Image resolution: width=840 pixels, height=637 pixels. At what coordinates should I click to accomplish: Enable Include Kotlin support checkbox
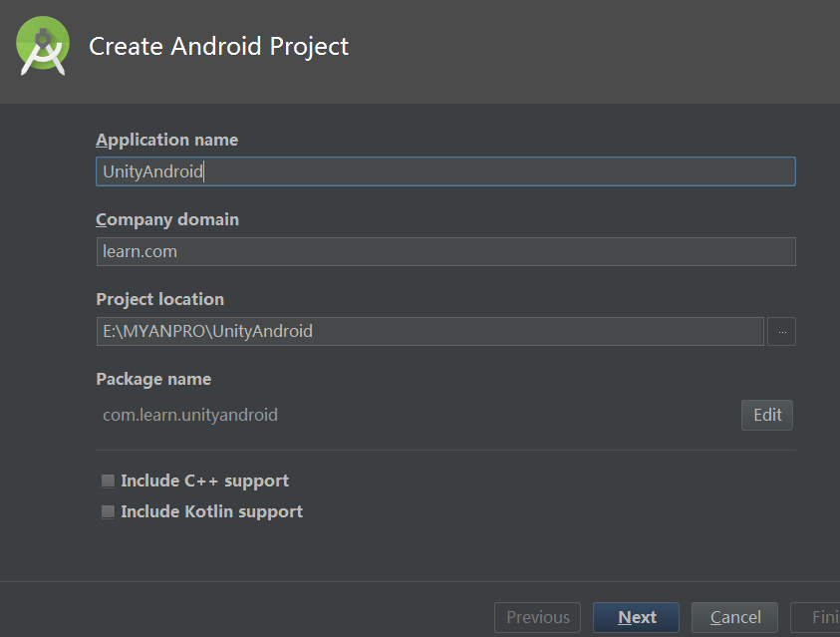click(109, 512)
